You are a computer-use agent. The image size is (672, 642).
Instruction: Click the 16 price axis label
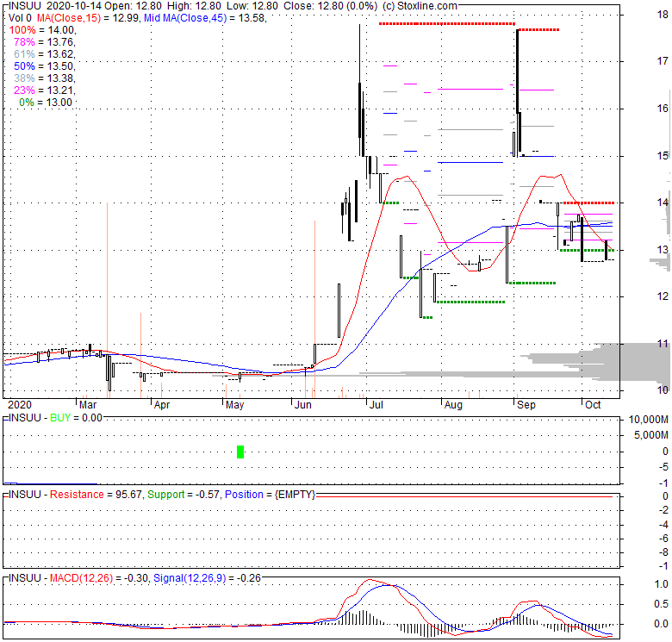(663, 108)
